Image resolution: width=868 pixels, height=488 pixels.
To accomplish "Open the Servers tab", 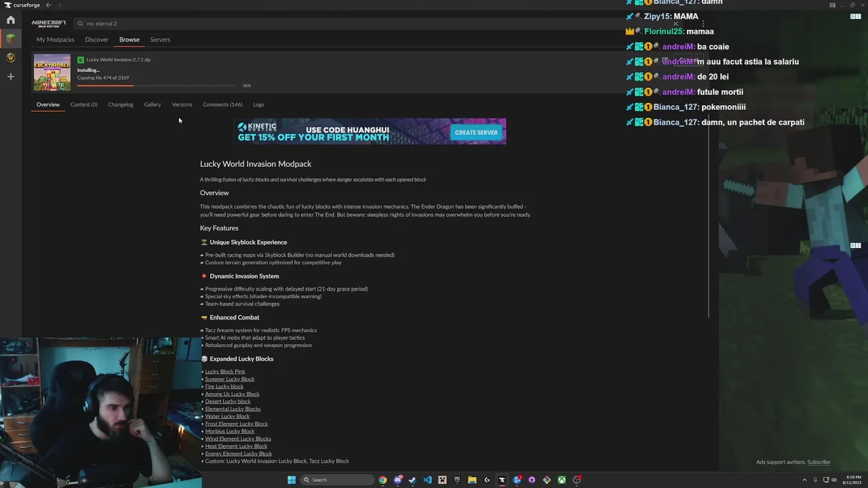I will [x=160, y=39].
